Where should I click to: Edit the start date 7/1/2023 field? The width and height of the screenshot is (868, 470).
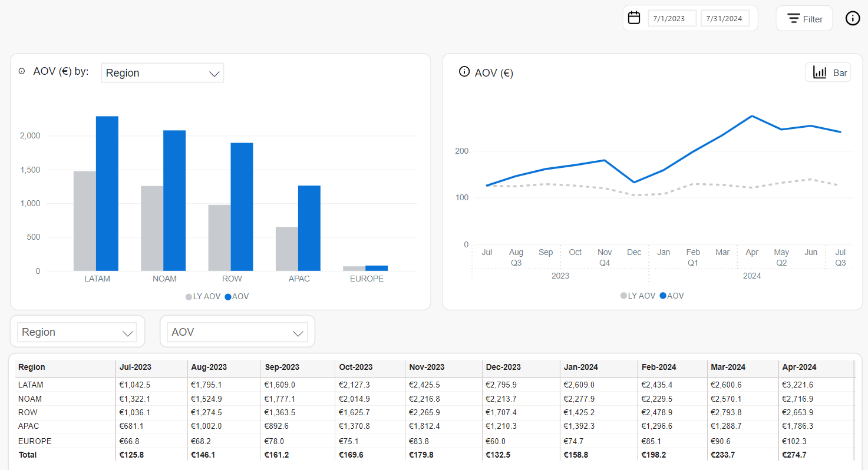(x=672, y=18)
